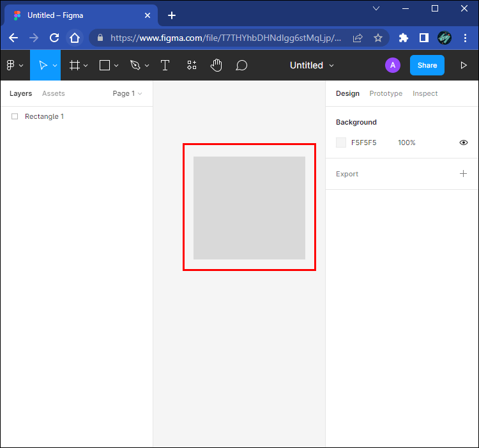
Task: Select the Text tool
Action: 165,65
